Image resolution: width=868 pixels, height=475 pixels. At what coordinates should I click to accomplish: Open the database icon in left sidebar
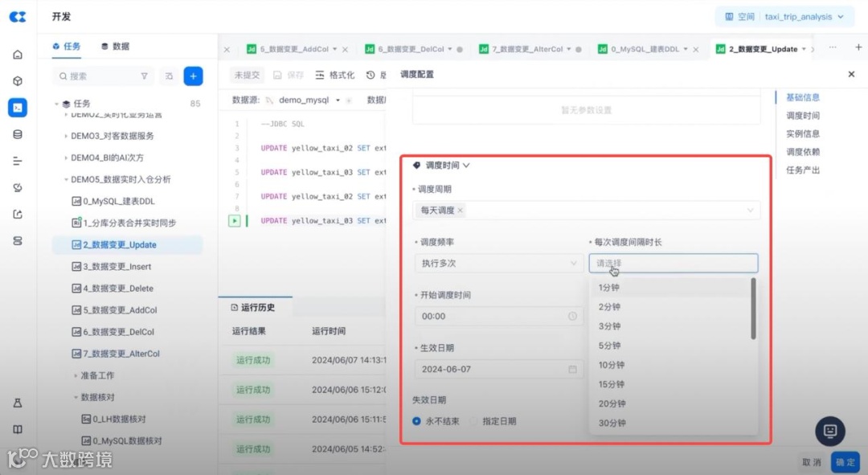[18, 134]
